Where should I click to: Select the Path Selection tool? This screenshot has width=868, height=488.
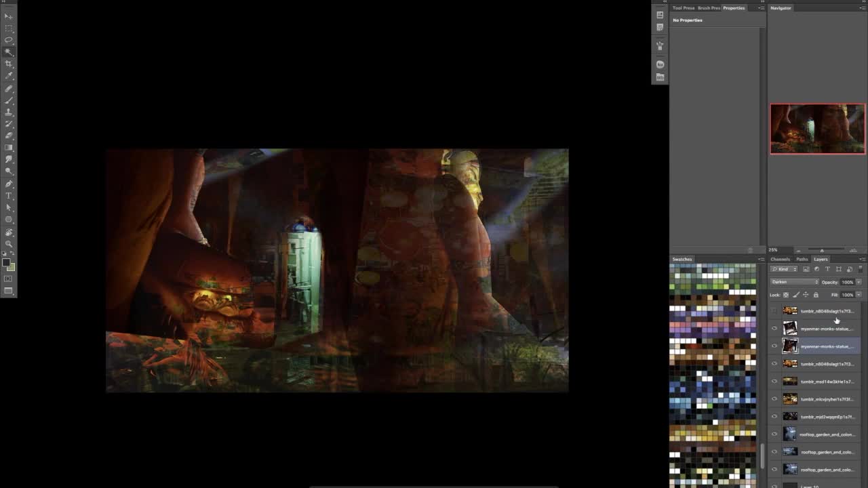point(9,207)
